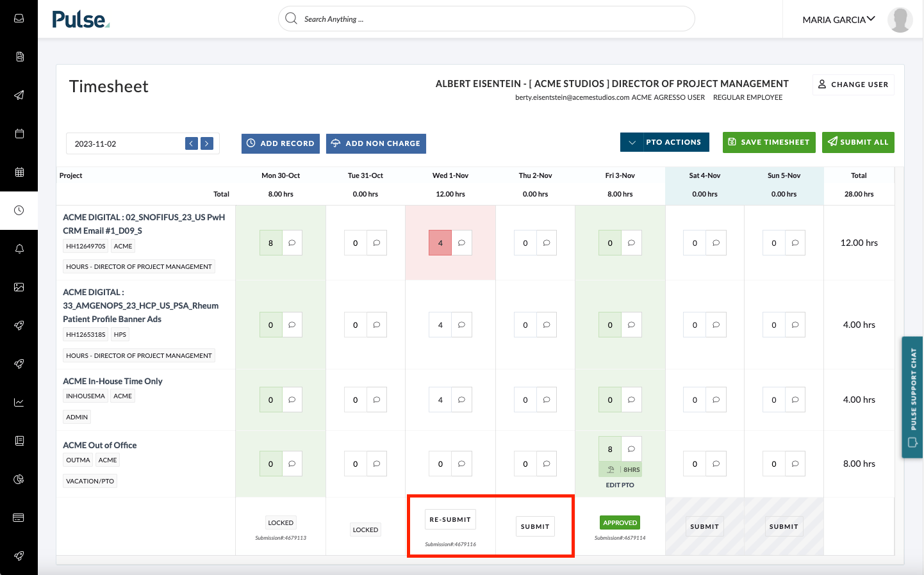924x575 pixels.
Task: Click Submit for Thu 2-Nov
Action: coord(535,526)
